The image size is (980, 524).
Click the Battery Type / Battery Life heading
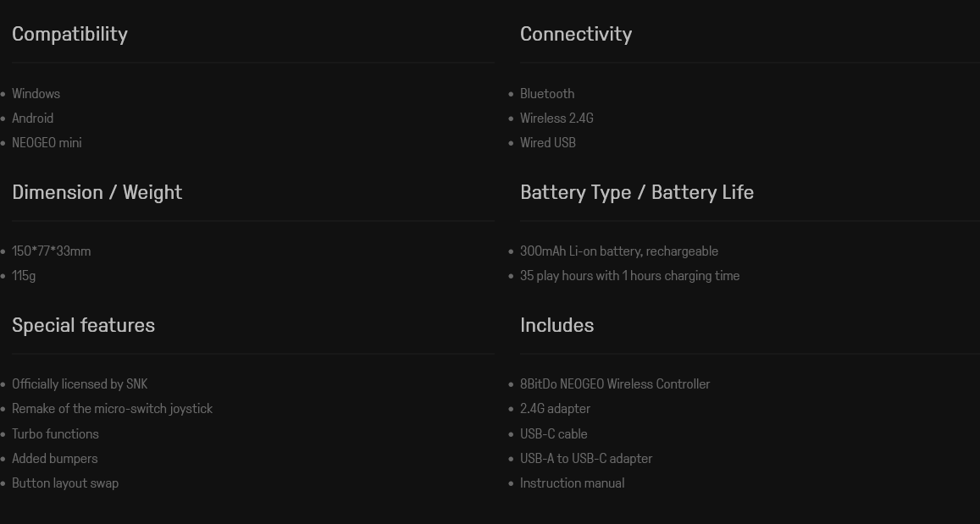pos(636,192)
